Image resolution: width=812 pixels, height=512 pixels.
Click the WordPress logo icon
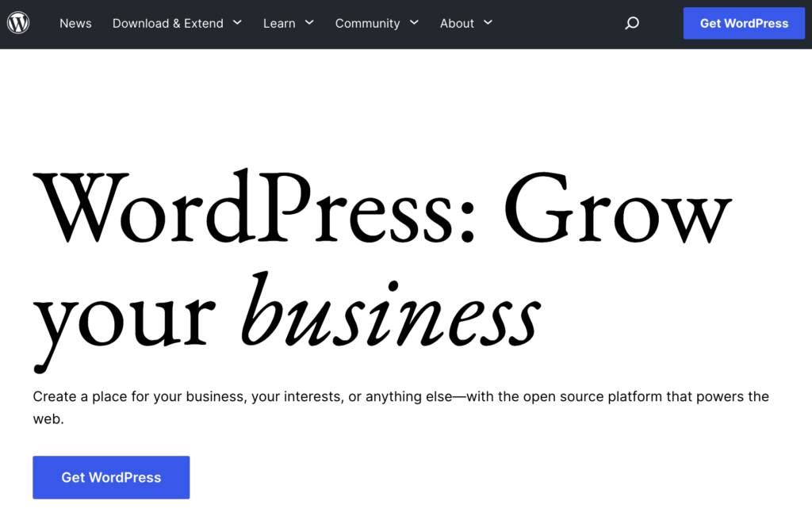18,23
